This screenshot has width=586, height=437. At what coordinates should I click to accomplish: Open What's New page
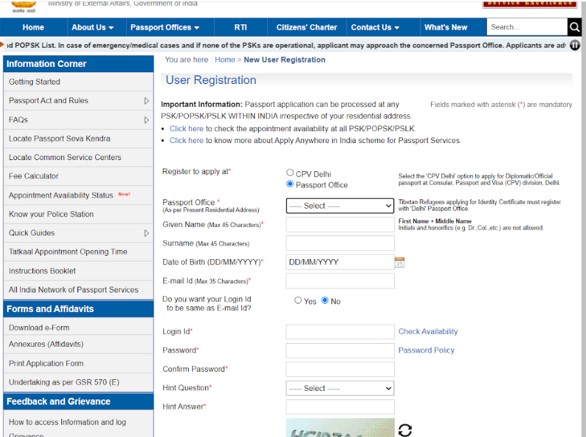pos(445,27)
